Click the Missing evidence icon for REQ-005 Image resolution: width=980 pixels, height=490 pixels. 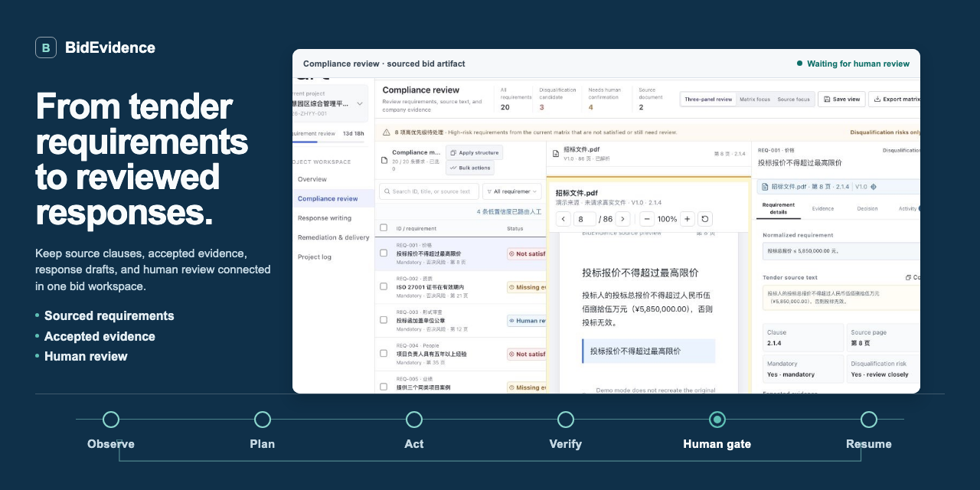(512, 387)
